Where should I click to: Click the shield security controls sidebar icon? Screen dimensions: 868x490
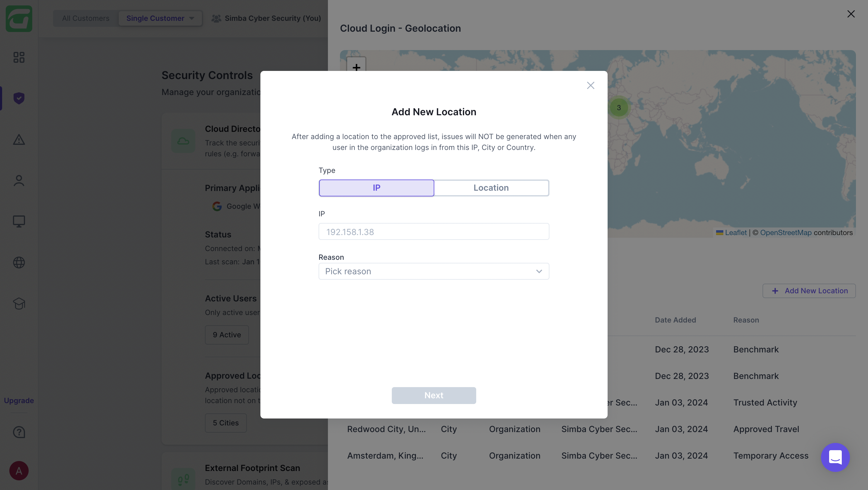click(19, 98)
